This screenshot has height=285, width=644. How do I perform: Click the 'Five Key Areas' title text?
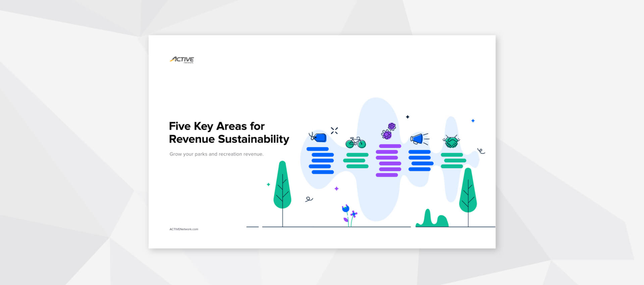tap(229, 132)
